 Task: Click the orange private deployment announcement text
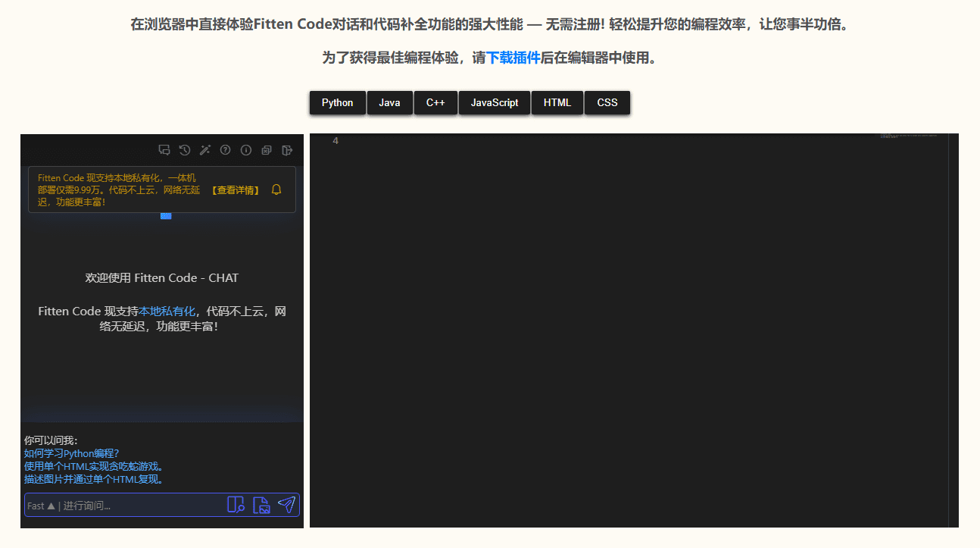click(120, 190)
